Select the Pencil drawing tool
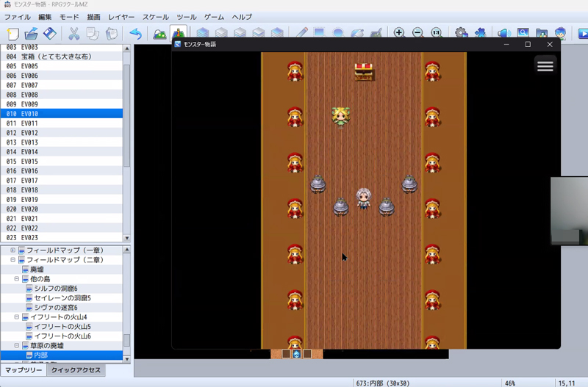 coord(301,33)
